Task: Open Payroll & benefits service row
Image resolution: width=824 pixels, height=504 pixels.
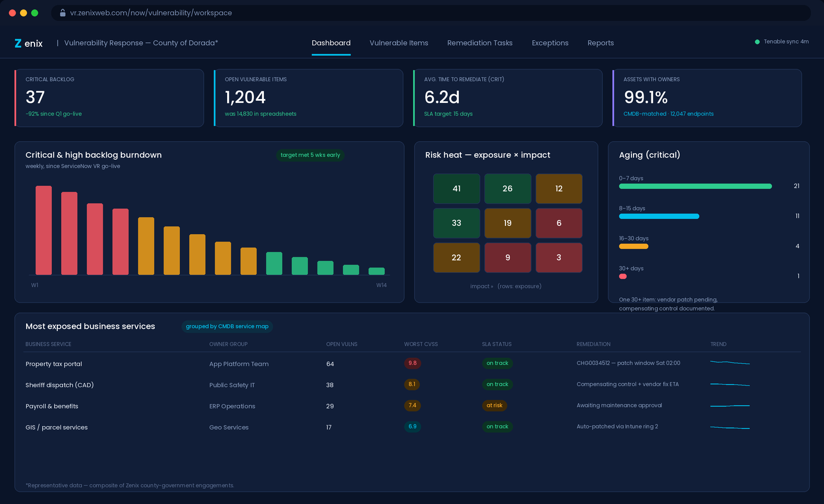Action: (x=413, y=406)
